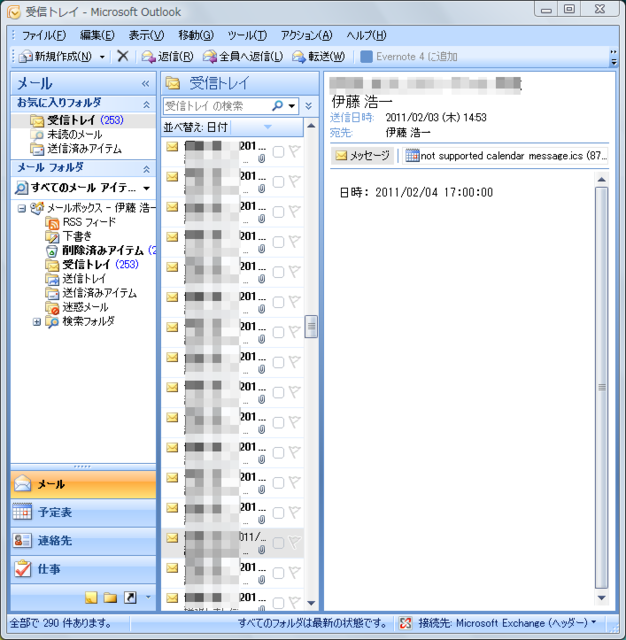The height and width of the screenshot is (640, 626).
Task: Open the toolbar options overflow arrow
Action: click(x=613, y=58)
